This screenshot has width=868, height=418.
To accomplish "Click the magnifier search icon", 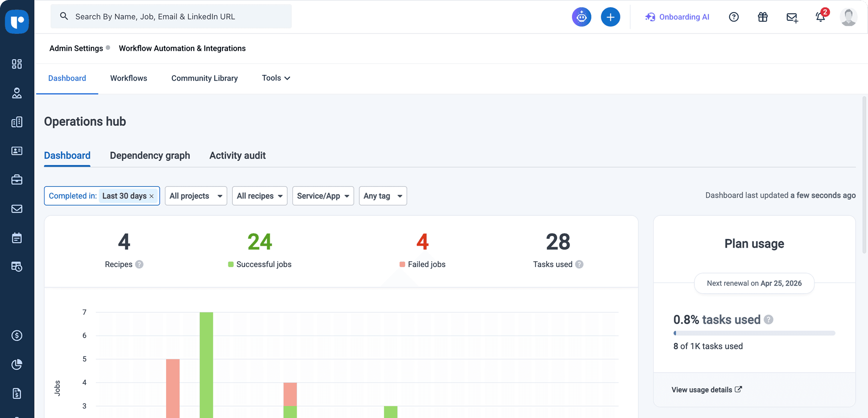I will click(64, 16).
